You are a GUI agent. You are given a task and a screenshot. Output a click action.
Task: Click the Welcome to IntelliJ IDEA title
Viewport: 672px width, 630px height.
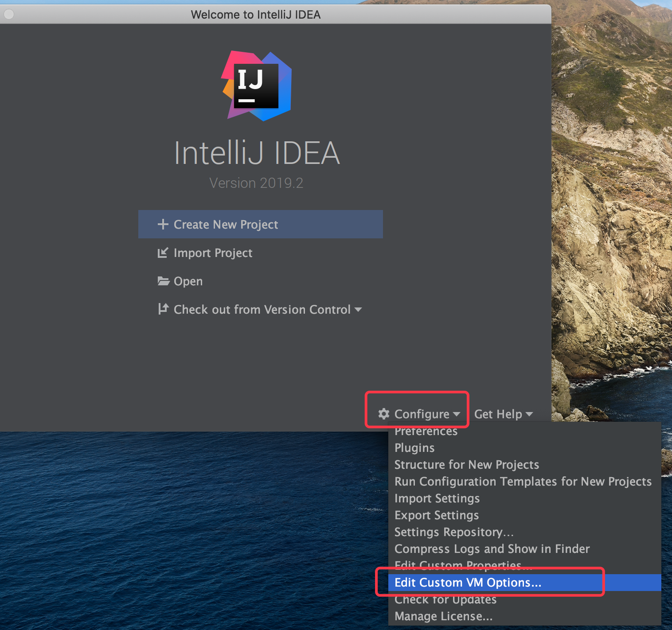(256, 15)
